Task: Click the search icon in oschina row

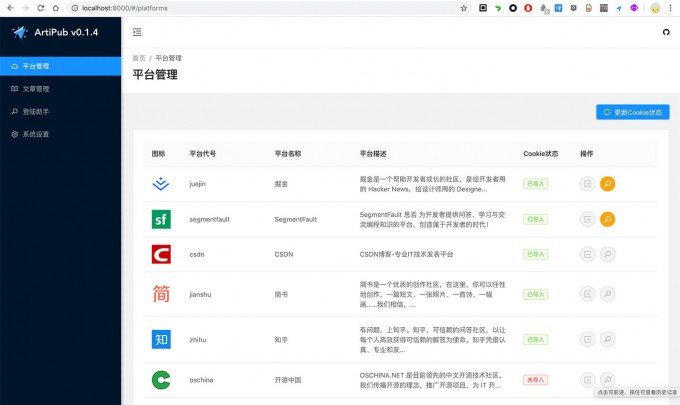Action: click(608, 380)
